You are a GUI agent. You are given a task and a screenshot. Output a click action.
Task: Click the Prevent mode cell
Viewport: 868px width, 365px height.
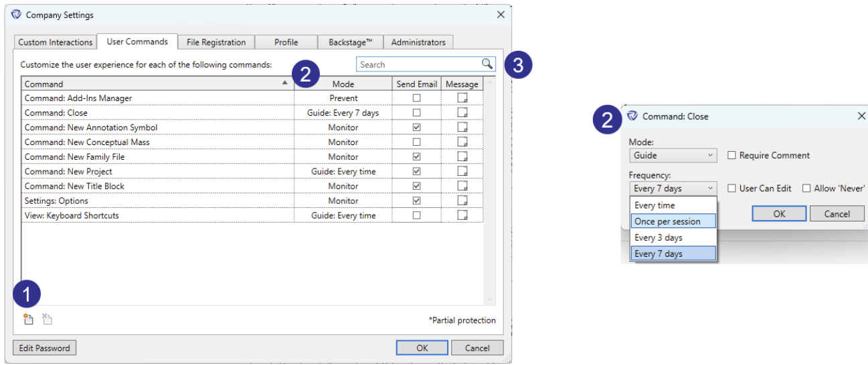click(343, 98)
